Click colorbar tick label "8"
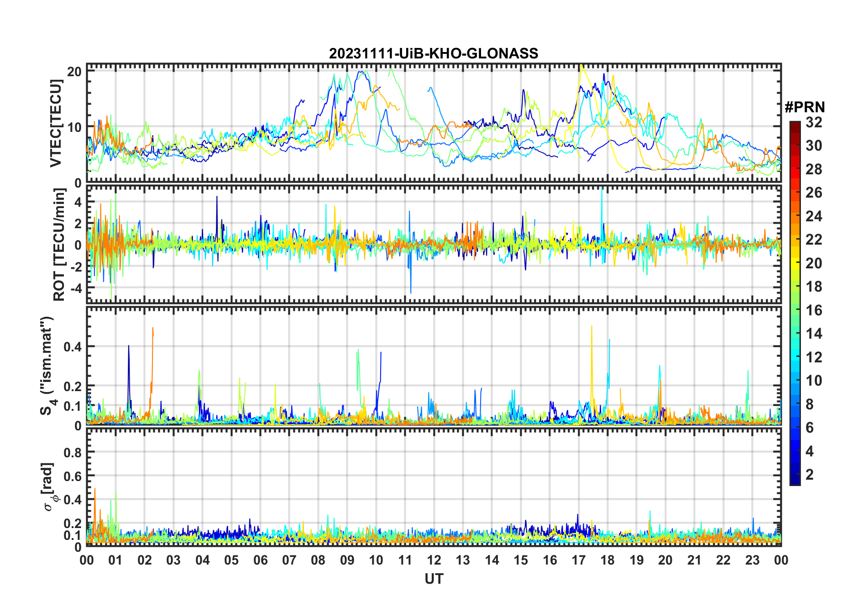Viewport: 868px width, 607px height. click(810, 404)
